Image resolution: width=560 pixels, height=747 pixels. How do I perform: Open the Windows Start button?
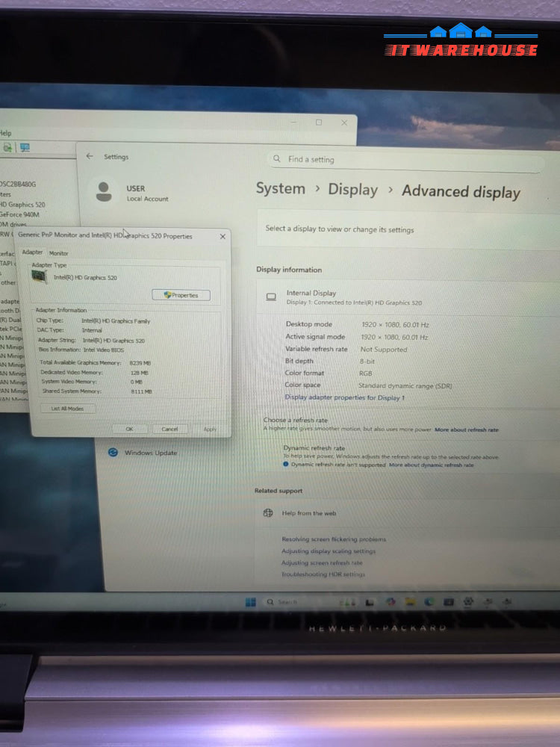(x=250, y=602)
